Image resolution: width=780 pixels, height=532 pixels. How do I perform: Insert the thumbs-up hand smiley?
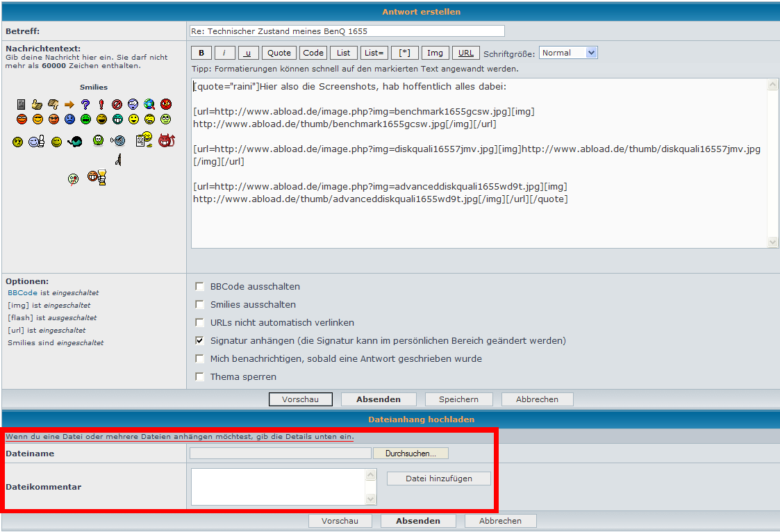(38, 104)
